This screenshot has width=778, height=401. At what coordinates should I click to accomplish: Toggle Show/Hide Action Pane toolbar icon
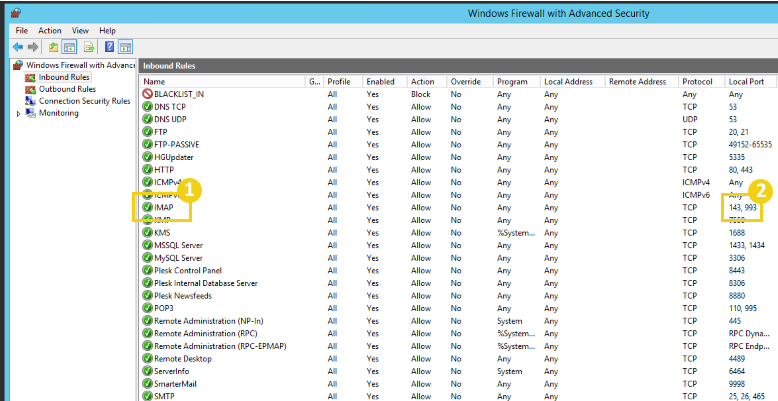tap(126, 47)
